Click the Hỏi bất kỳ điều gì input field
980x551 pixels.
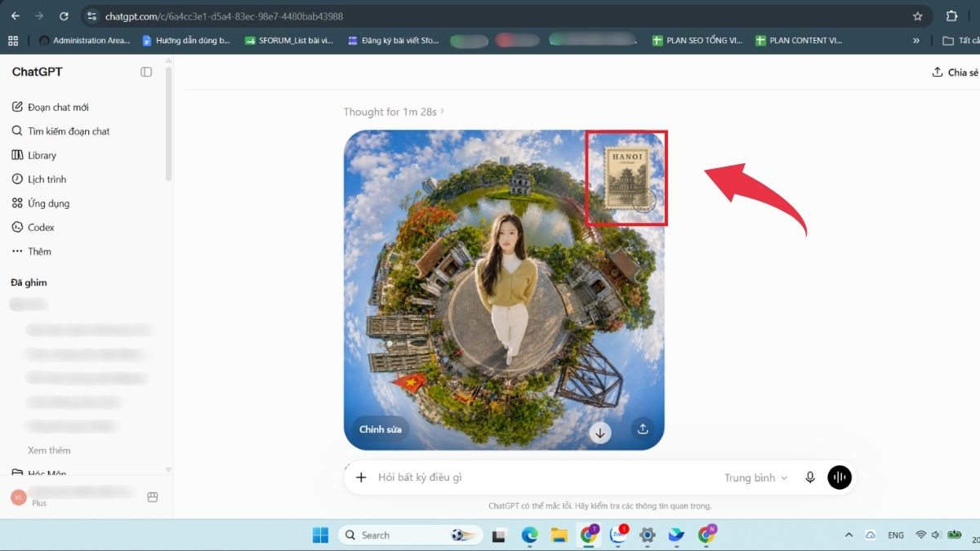539,478
